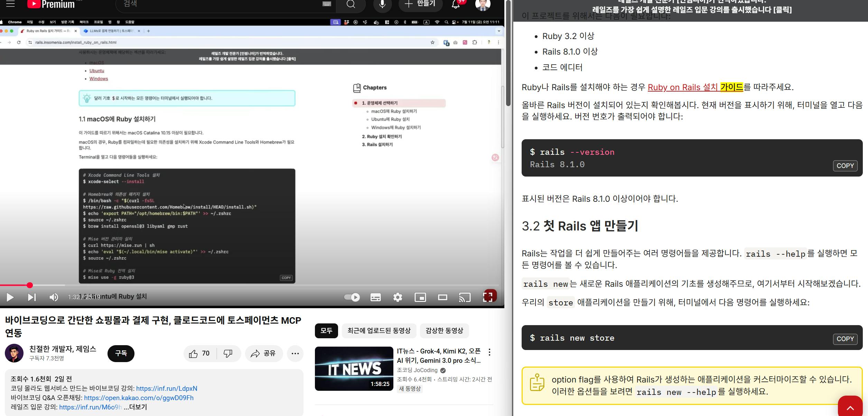The height and width of the screenshot is (416, 868).
Task: Switch to miniplayer mode
Action: (x=420, y=297)
